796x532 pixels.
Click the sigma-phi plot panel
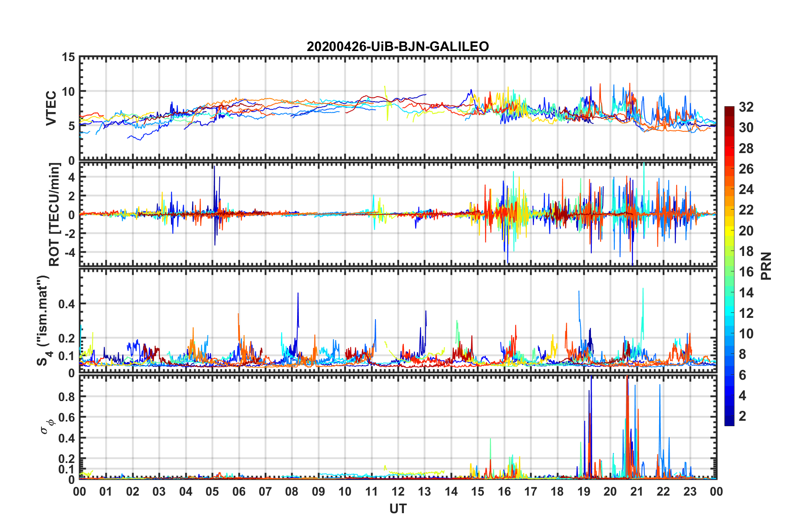pos(398,427)
